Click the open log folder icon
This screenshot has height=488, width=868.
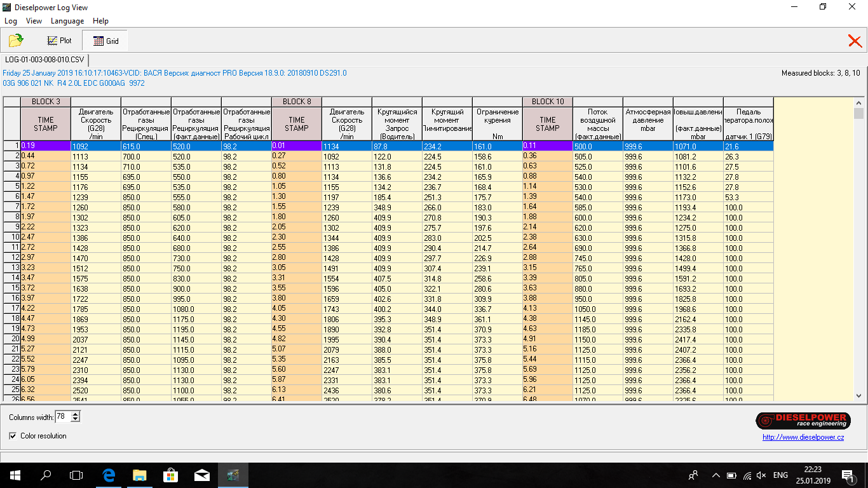[x=16, y=41]
